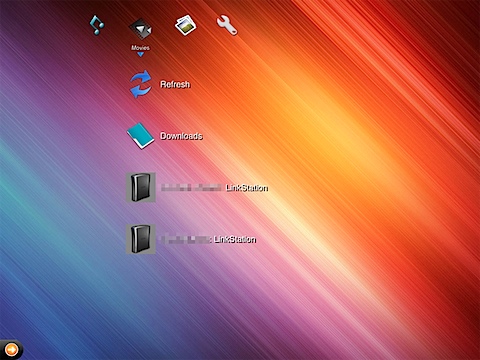Select the top LinkStation drive icon
The height and width of the screenshot is (360, 480).
coord(140,187)
